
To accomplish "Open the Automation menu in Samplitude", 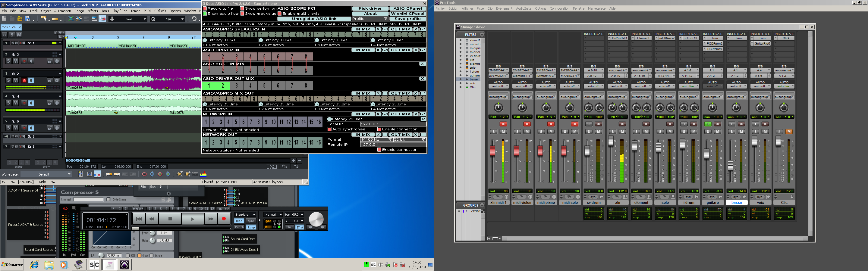I will click(x=63, y=11).
